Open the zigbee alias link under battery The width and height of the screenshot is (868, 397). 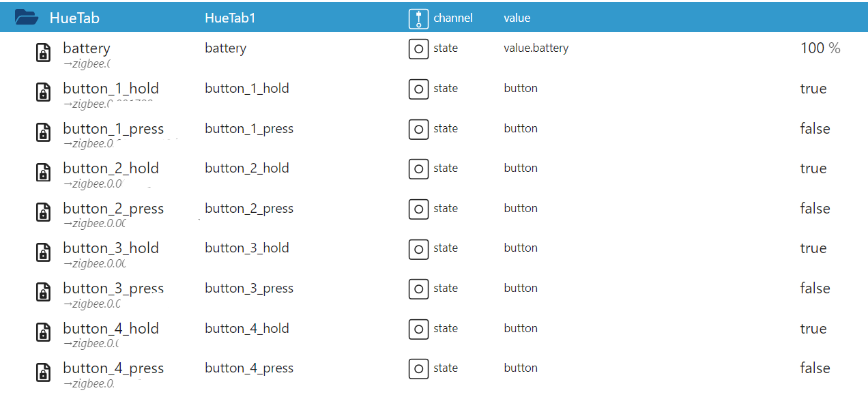coord(87,63)
